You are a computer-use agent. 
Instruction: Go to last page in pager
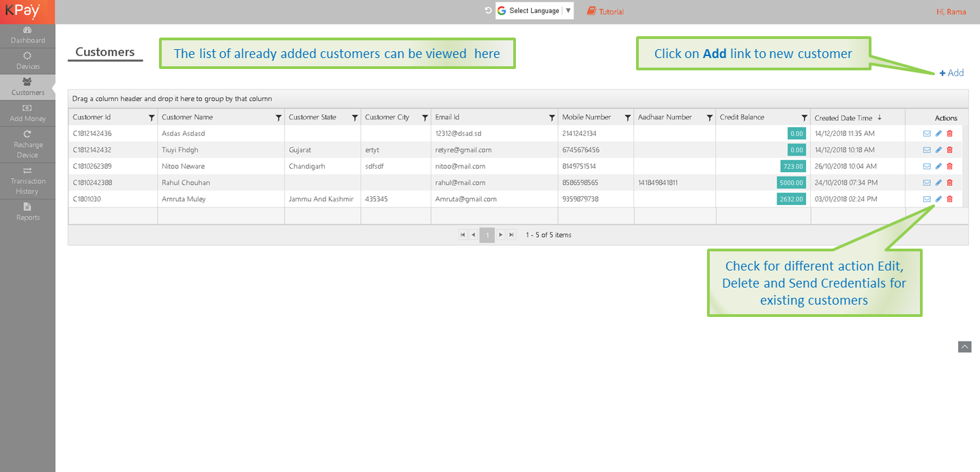tap(511, 235)
